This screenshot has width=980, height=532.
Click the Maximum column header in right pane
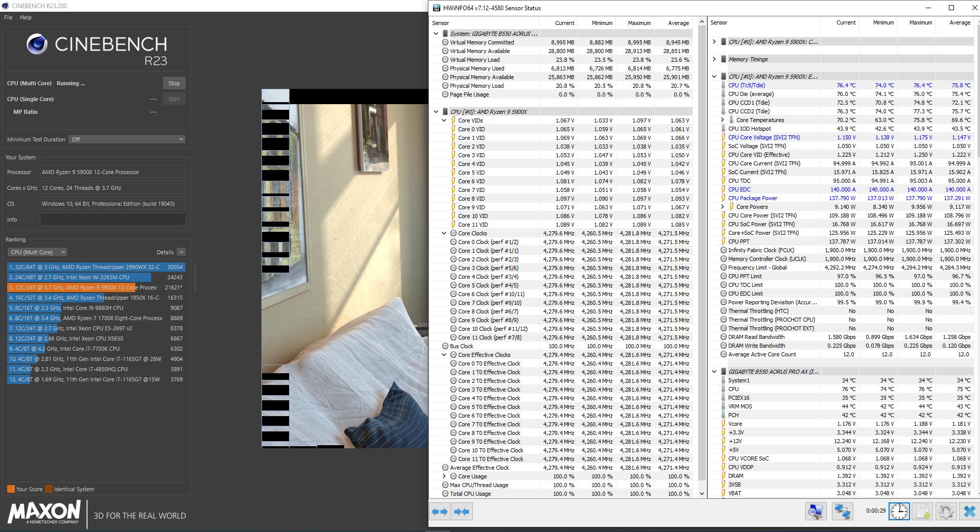click(916, 23)
